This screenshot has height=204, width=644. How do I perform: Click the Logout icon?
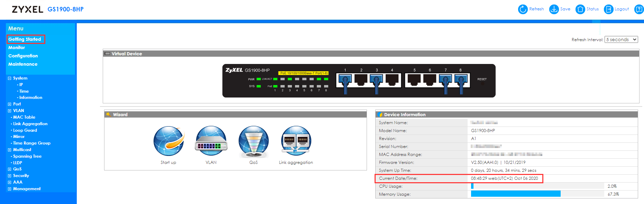tap(608, 9)
